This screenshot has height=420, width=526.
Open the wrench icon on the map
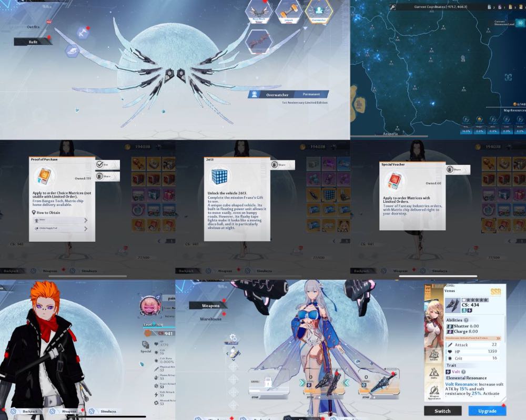pos(392,7)
